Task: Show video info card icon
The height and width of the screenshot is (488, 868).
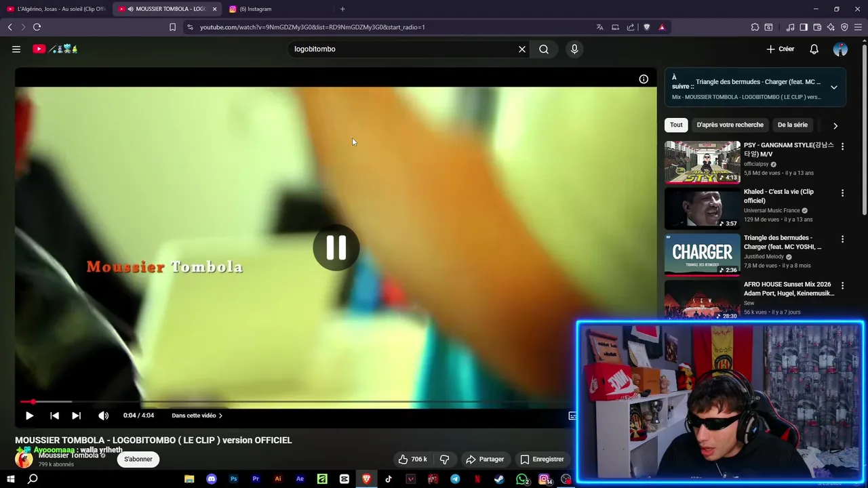Action: (x=644, y=79)
